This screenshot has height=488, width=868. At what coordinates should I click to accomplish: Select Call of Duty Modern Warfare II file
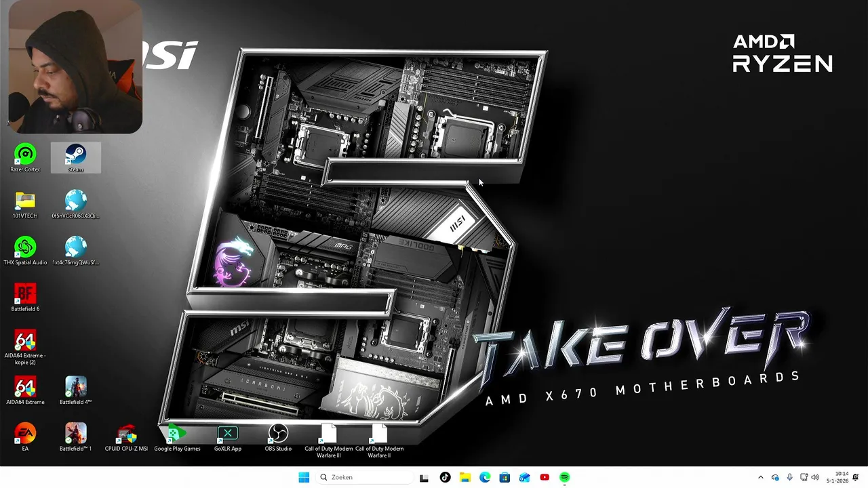[379, 441]
